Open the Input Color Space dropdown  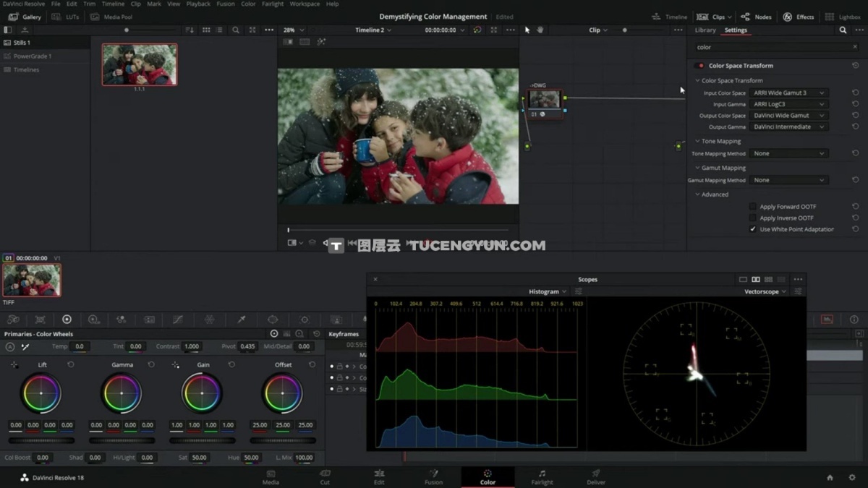click(x=789, y=93)
